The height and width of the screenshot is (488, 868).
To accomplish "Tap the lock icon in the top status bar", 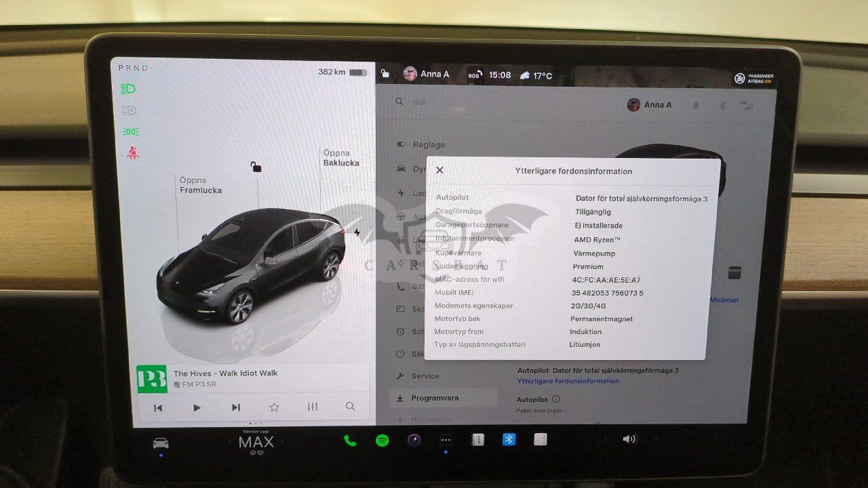I will pyautogui.click(x=385, y=74).
